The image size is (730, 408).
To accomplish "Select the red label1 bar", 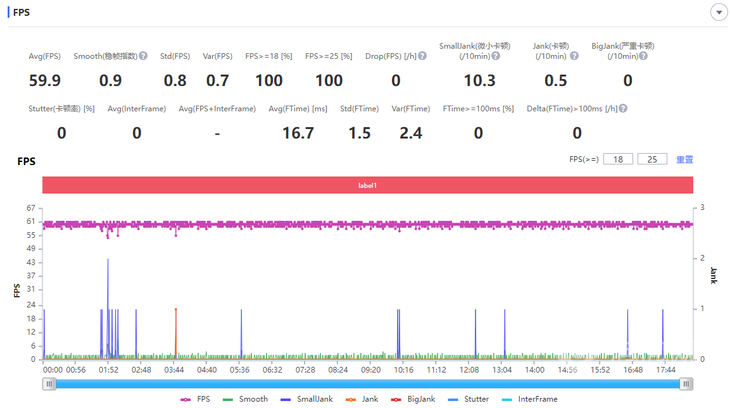I will pos(368,185).
